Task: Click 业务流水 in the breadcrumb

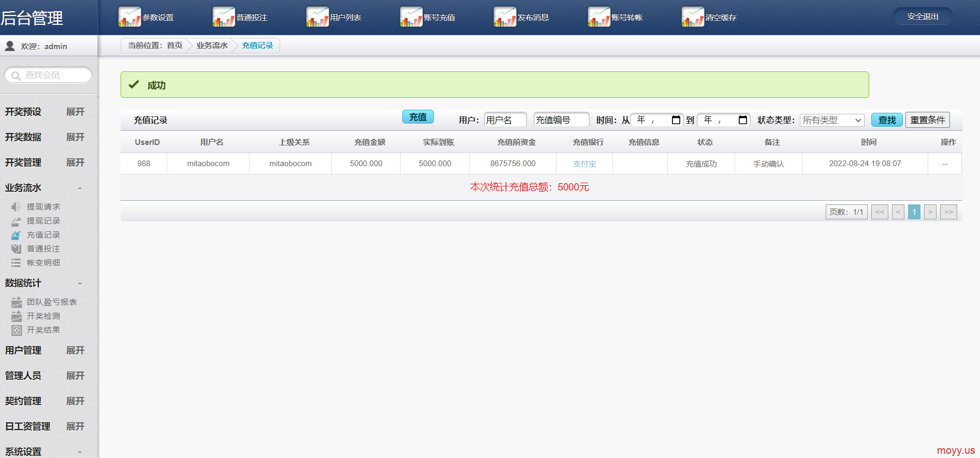Action: pos(212,46)
